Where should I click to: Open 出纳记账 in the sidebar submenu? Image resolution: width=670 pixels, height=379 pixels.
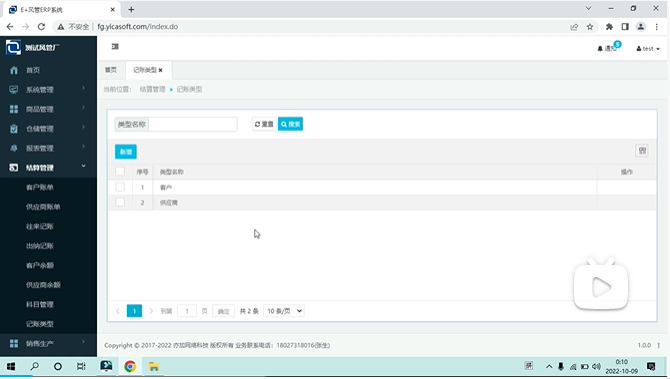(40, 246)
